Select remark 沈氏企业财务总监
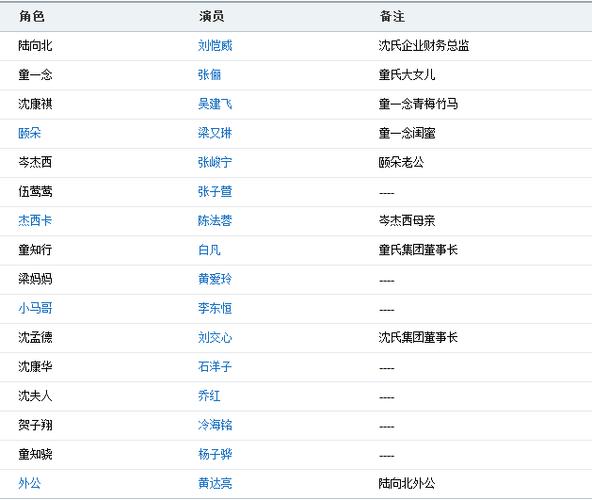This screenshot has height=500, width=592. (x=424, y=46)
